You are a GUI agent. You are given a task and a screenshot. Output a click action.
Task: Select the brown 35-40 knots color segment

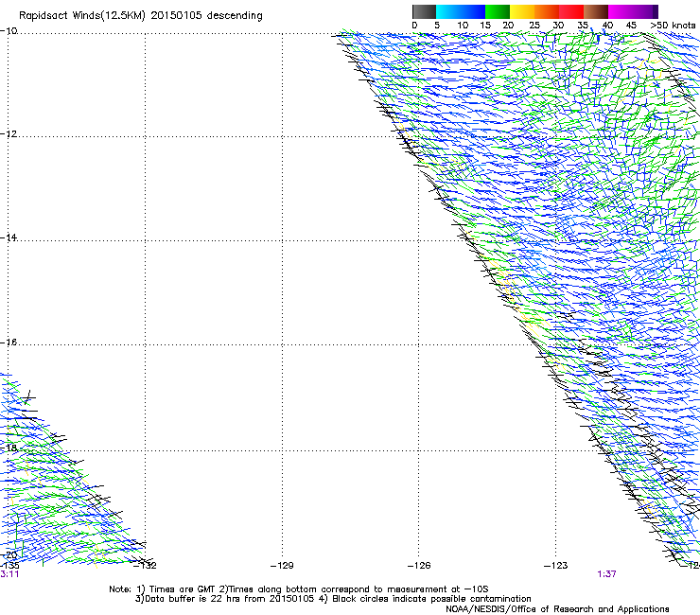(x=596, y=11)
